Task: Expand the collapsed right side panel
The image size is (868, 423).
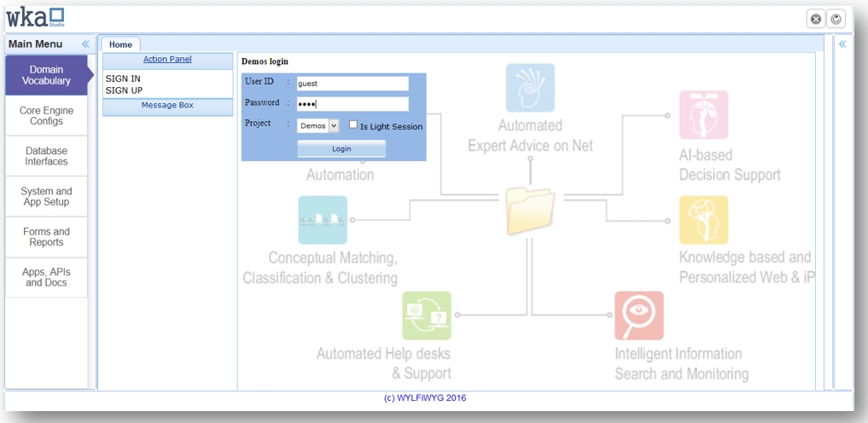Action: [x=842, y=44]
